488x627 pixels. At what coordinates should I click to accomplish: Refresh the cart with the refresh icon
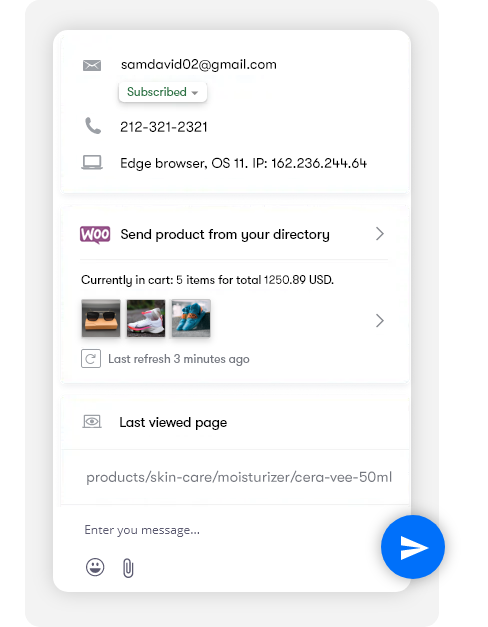pyautogui.click(x=91, y=359)
